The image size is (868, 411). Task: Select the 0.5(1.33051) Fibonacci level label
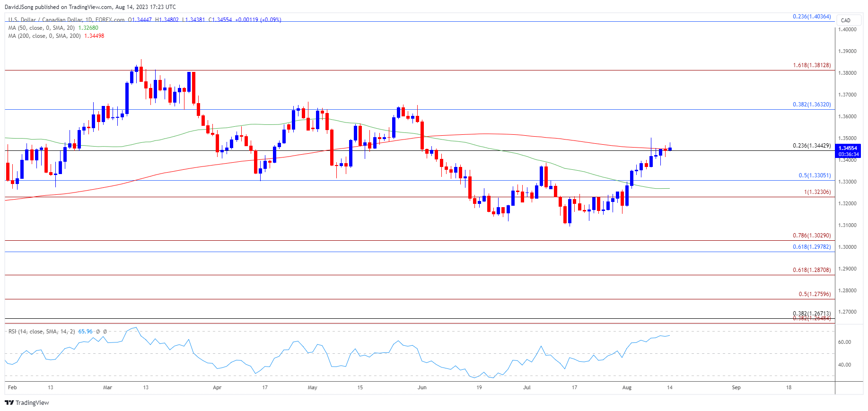pyautogui.click(x=815, y=175)
